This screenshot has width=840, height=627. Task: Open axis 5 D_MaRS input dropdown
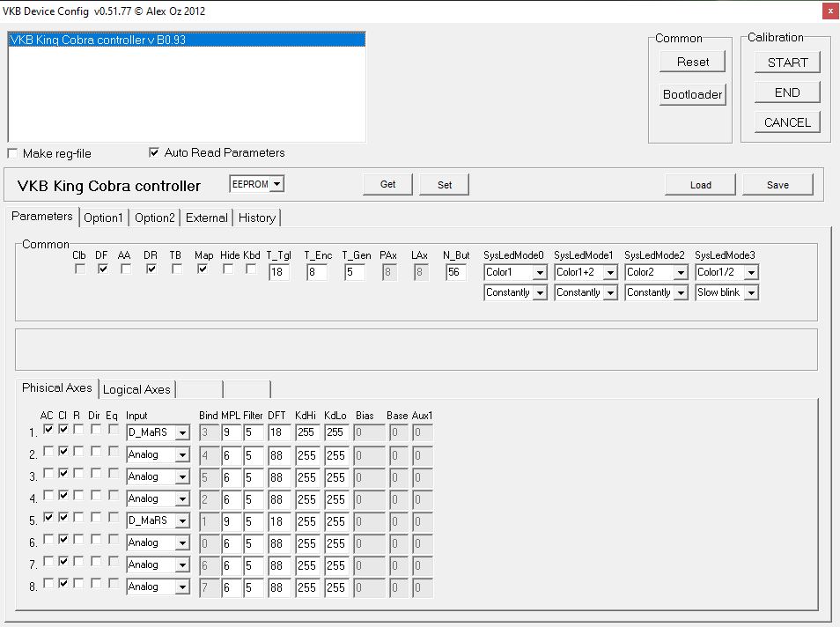[182, 521]
